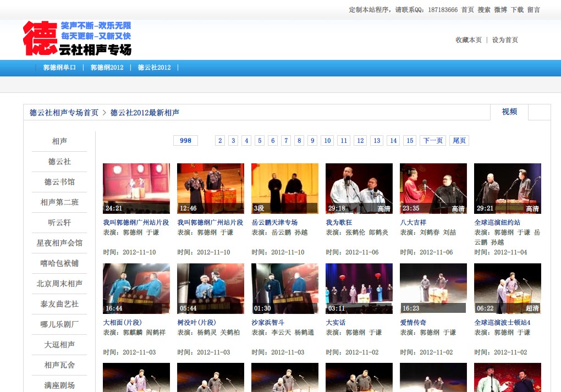Open the 树没叶(片段) video thumbnail
The image size is (561, 392).
click(x=211, y=289)
